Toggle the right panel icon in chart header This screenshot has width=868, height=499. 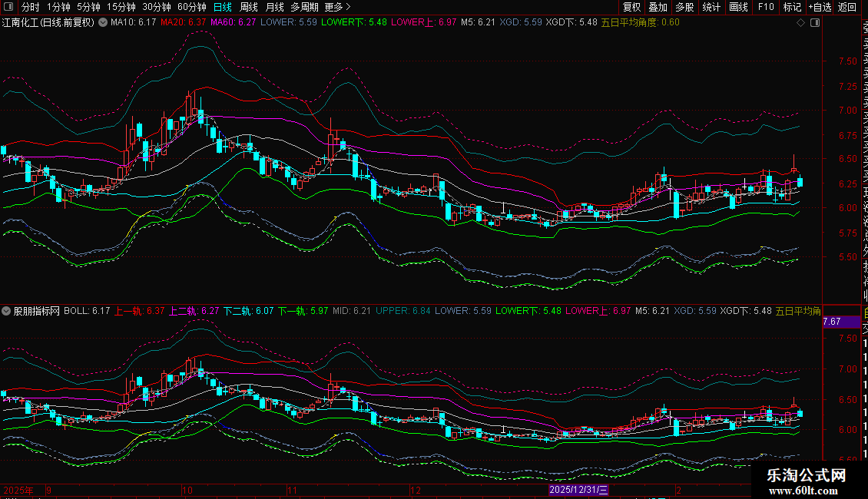point(815,23)
